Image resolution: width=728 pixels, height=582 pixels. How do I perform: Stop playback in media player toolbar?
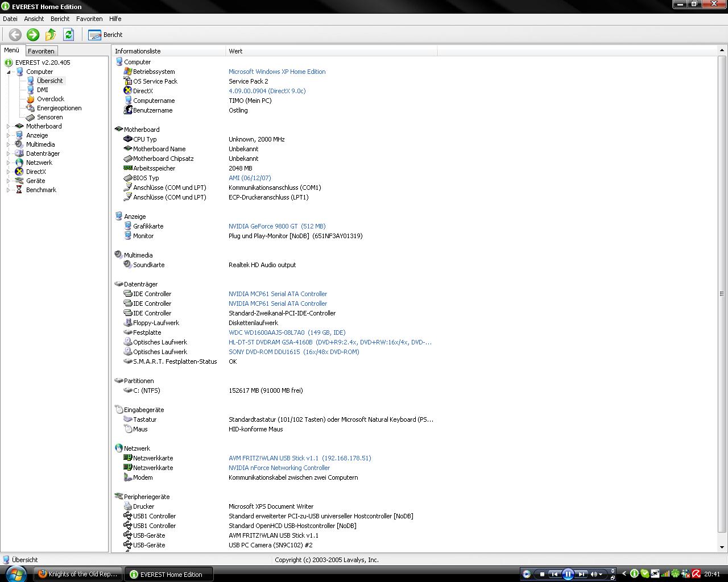pos(542,574)
